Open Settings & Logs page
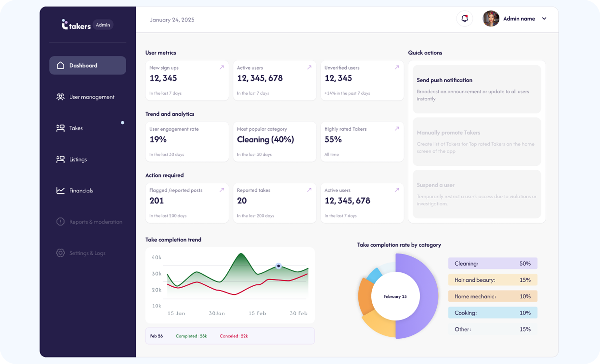Viewport: 600px width, 364px height. pyautogui.click(x=87, y=253)
